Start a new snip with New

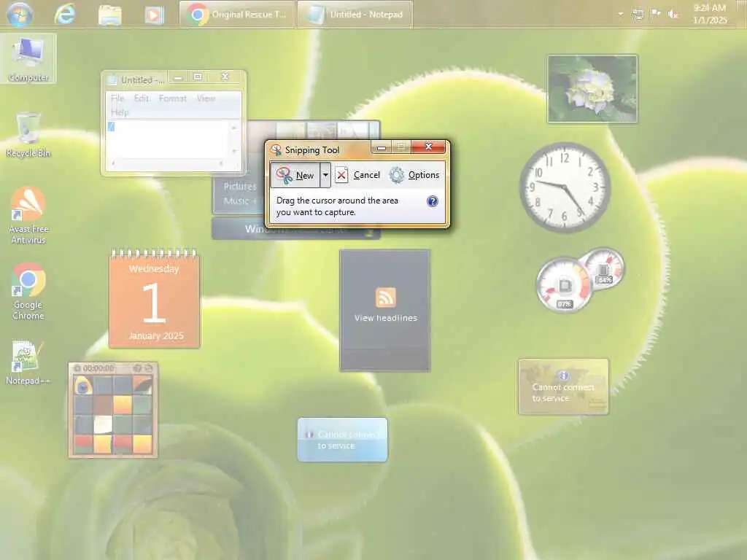(295, 175)
